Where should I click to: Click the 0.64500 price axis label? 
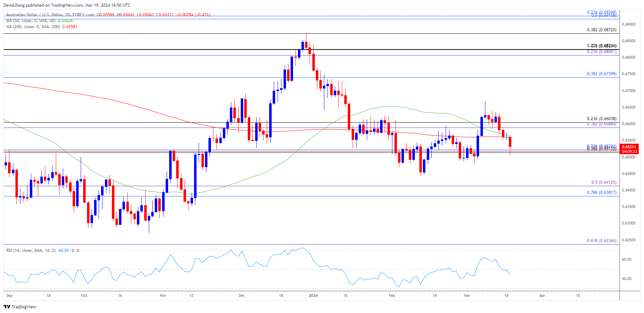click(629, 174)
